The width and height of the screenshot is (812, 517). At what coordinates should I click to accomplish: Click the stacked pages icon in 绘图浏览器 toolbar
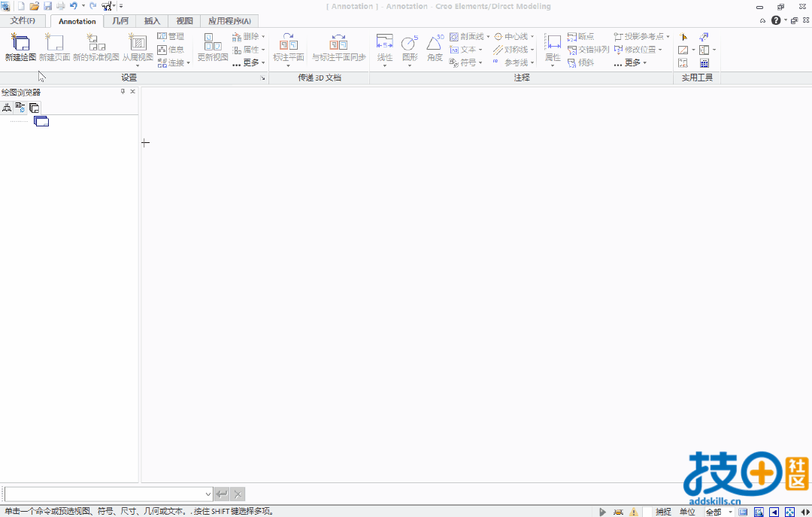pos(34,108)
